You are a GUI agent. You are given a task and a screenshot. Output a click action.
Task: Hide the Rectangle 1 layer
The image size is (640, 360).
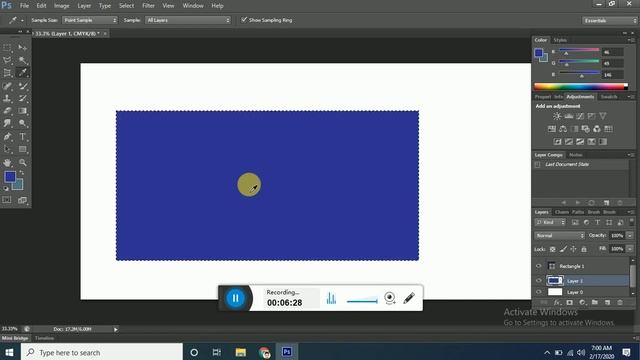point(538,266)
